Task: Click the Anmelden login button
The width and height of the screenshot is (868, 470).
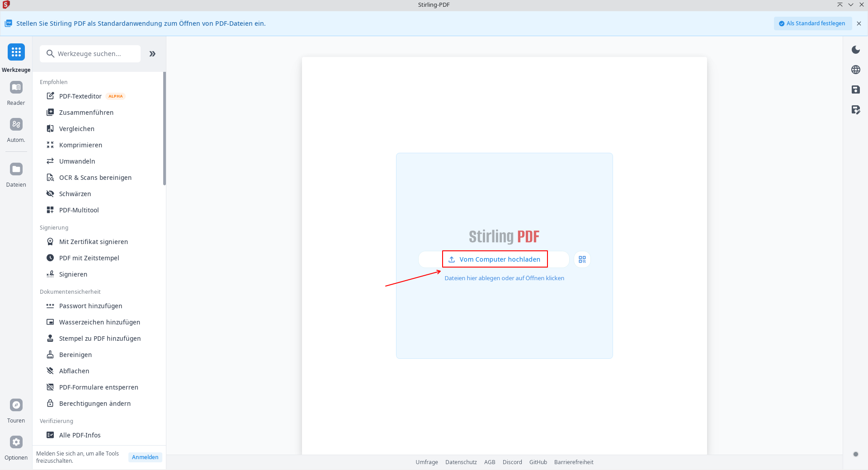Action: [145, 457]
